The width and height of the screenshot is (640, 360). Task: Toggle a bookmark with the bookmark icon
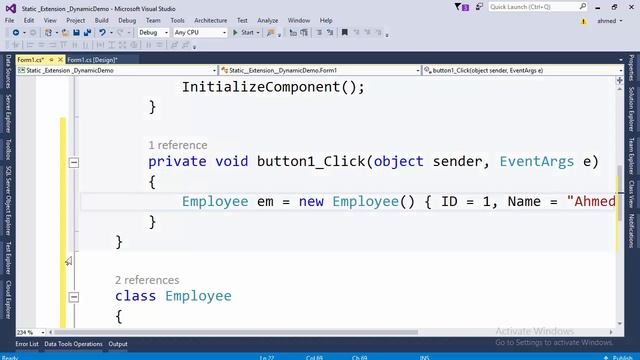(x=344, y=32)
